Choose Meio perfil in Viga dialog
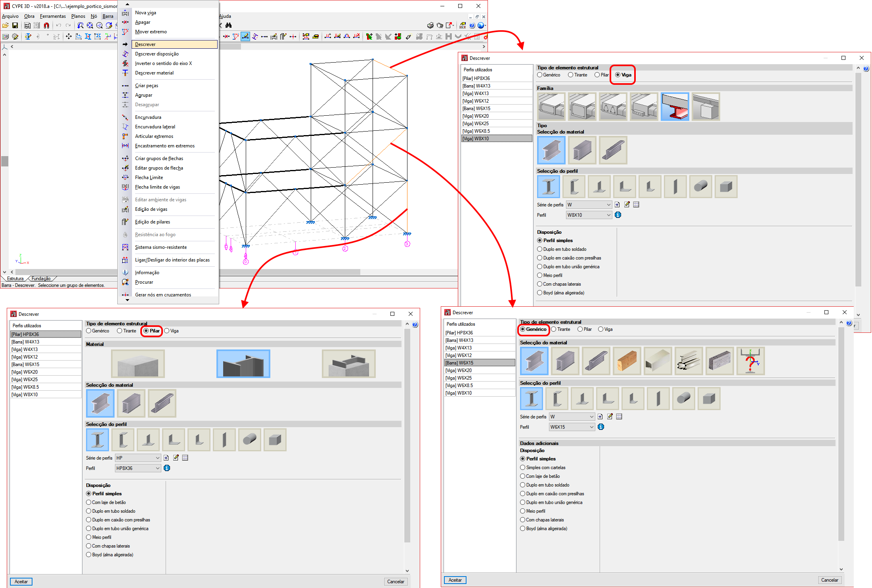872x588 pixels. click(550, 275)
